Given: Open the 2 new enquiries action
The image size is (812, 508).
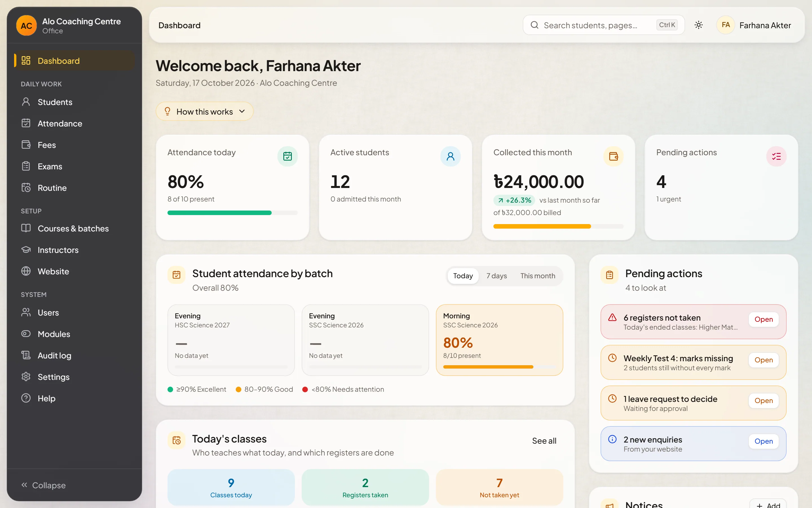Looking at the screenshot, I should pyautogui.click(x=763, y=441).
